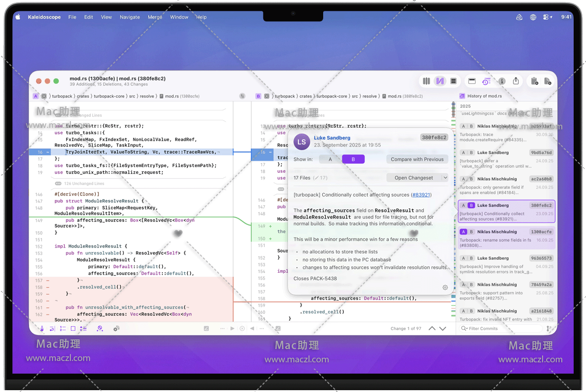The width and height of the screenshot is (586, 392).
Task: Click the globe icon in the menu bar
Action: (533, 17)
